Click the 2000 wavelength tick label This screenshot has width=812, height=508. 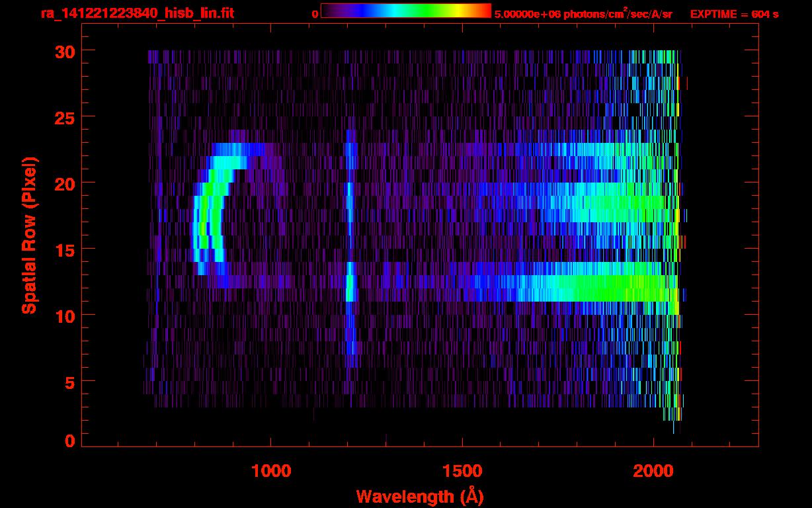[x=653, y=471]
